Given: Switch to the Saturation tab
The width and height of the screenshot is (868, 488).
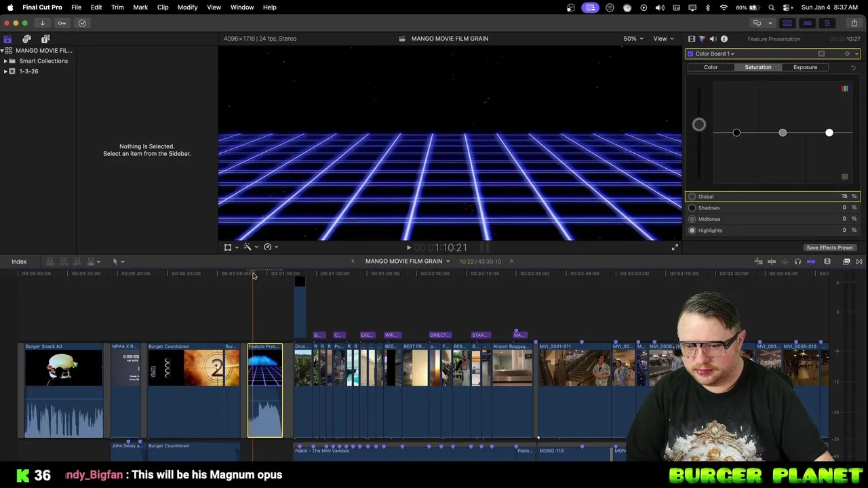Looking at the screenshot, I should (x=757, y=67).
